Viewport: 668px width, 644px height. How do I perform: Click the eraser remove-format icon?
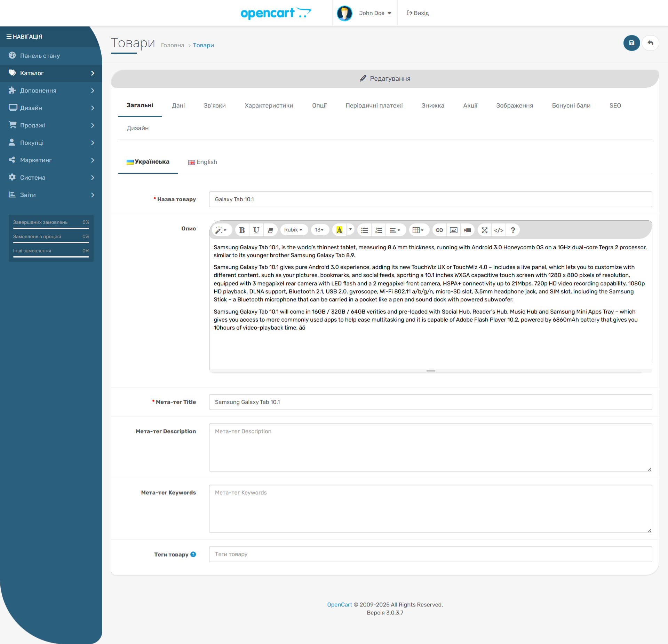coord(270,230)
